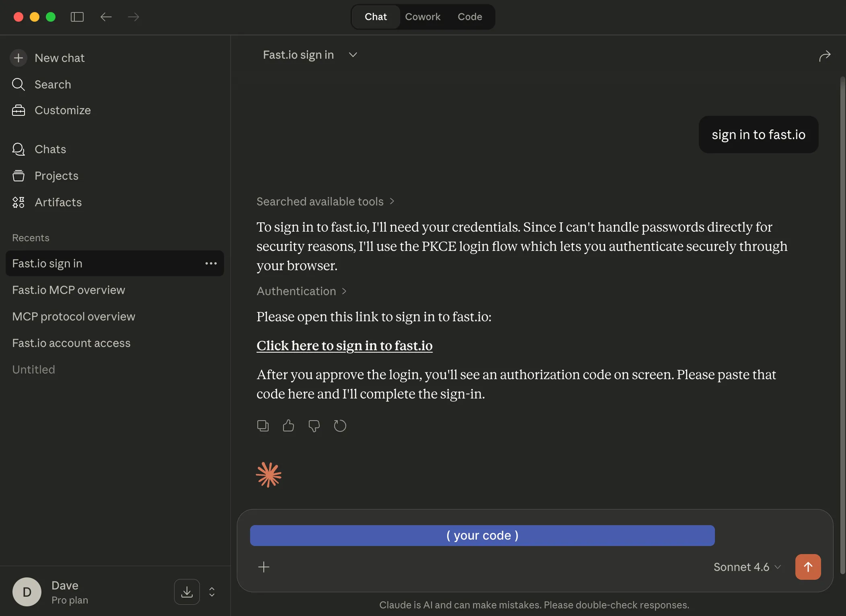
Task: Open the Fast.io MCP overview chat
Action: 68,290
